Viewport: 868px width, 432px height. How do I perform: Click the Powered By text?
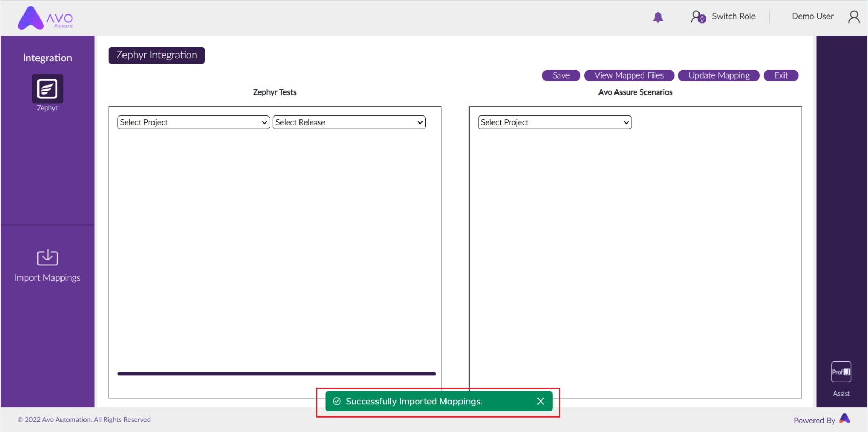815,421
